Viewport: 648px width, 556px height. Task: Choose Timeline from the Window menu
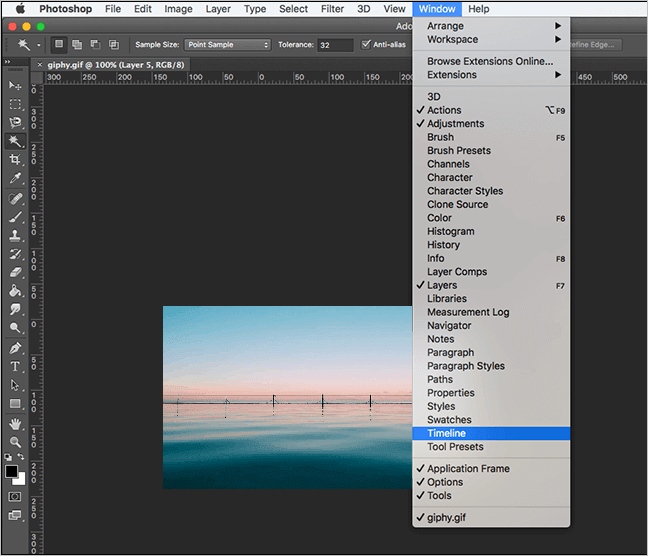(446, 433)
